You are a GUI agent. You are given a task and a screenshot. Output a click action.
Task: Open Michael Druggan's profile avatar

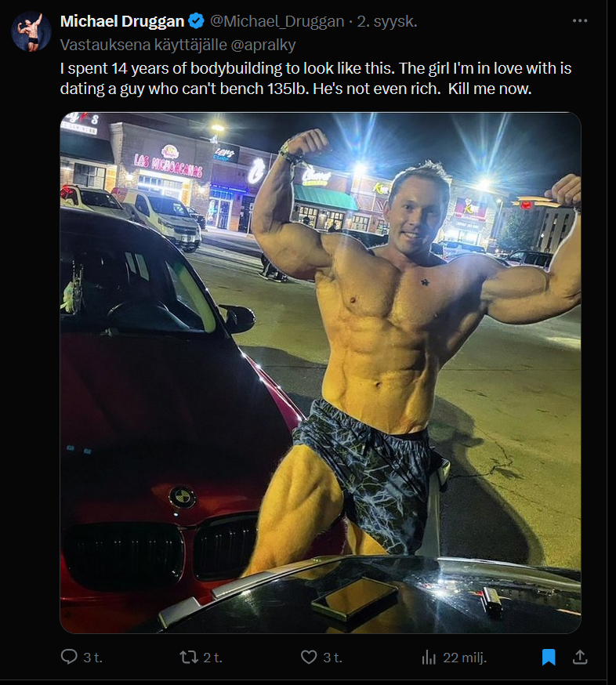(x=31, y=32)
